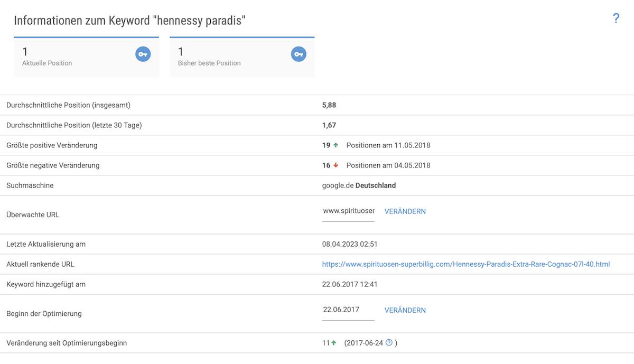
Task: Click 30-day average value 1,67
Action: (x=329, y=125)
